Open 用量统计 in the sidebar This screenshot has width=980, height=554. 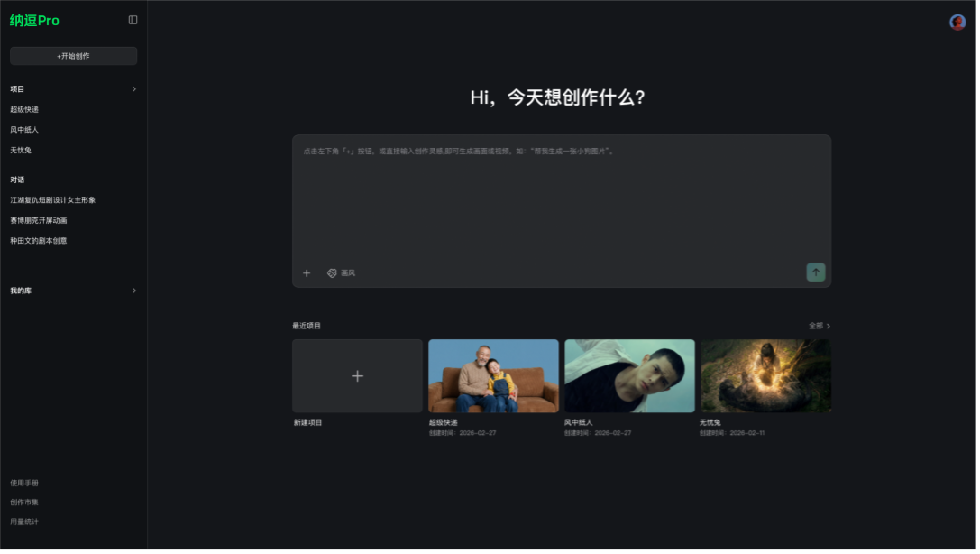coord(24,522)
